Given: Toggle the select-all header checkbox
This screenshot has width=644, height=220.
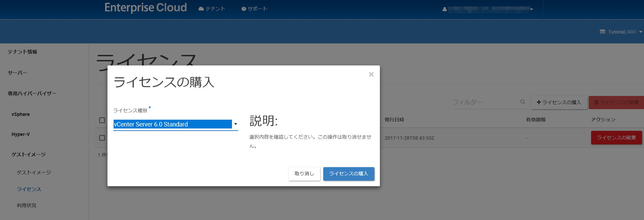Looking at the screenshot, I should point(102,120).
